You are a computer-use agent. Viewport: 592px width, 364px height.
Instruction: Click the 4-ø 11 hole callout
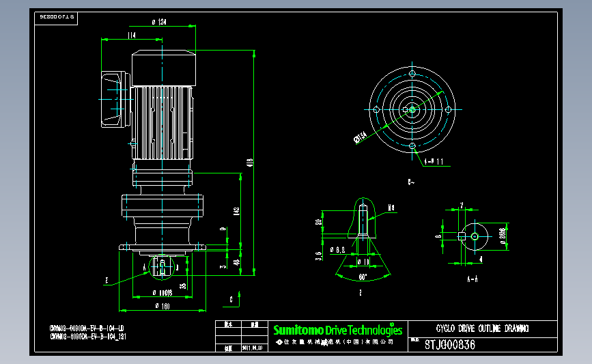pyautogui.click(x=434, y=162)
